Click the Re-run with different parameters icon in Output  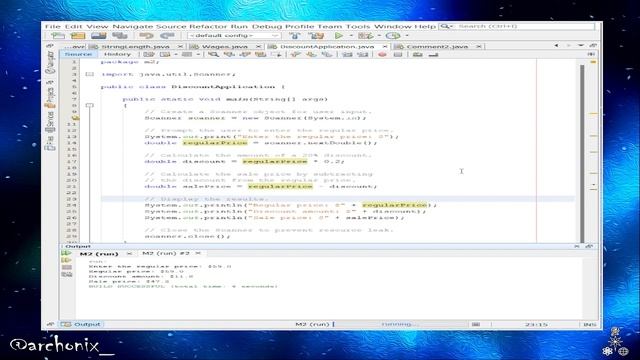click(x=66, y=260)
